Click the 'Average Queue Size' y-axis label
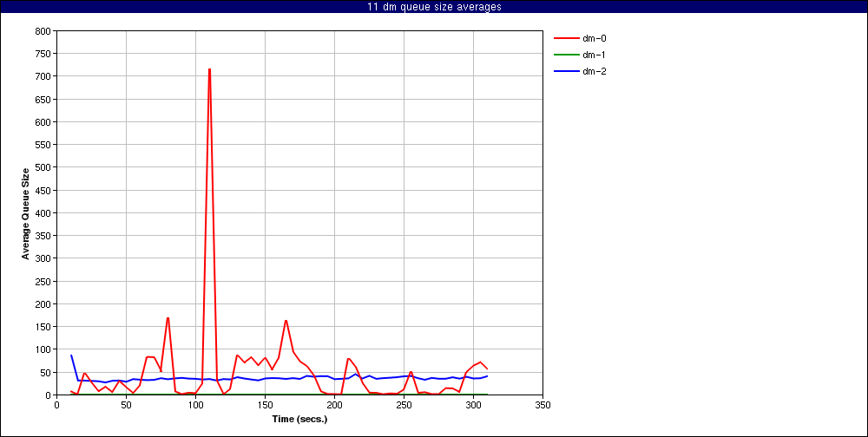 [25, 213]
